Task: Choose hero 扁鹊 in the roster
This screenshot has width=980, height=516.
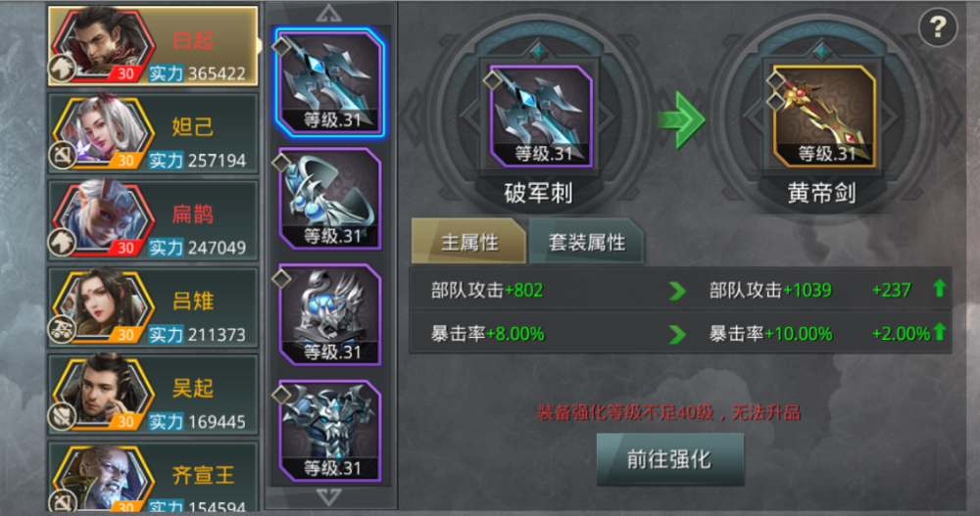Action: coord(153,220)
